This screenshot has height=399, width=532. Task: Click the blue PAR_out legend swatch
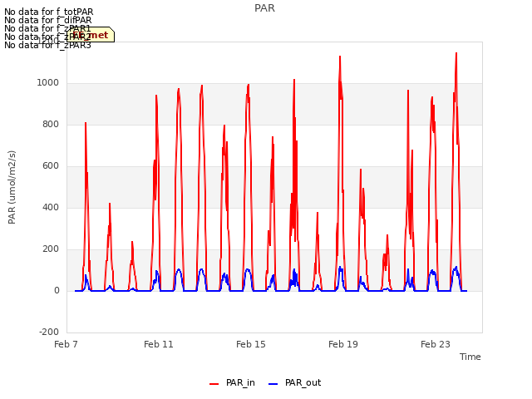pos(273,384)
